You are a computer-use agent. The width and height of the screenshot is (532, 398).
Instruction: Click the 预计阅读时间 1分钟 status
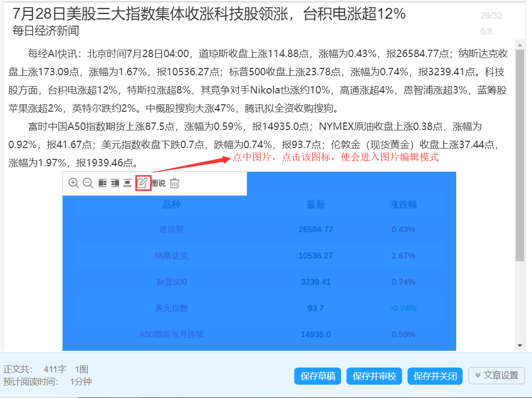coord(48,382)
